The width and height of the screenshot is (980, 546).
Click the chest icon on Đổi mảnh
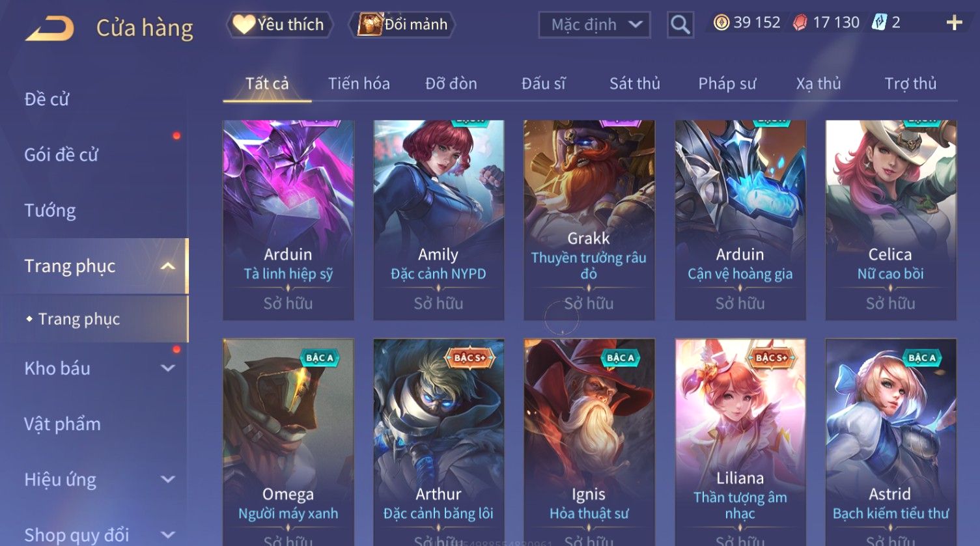[369, 25]
